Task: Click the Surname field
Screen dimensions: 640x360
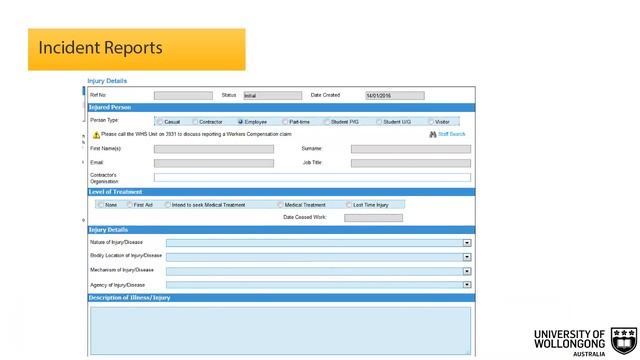Action: pyautogui.click(x=411, y=149)
